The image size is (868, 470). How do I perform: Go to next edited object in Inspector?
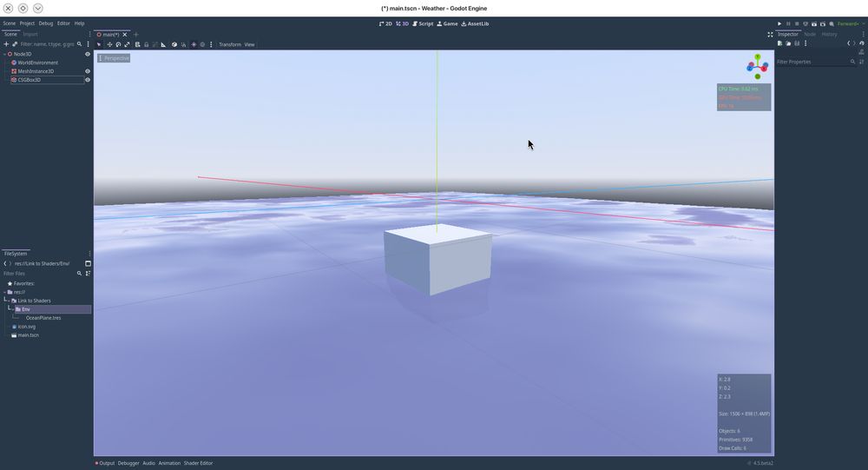click(x=854, y=43)
